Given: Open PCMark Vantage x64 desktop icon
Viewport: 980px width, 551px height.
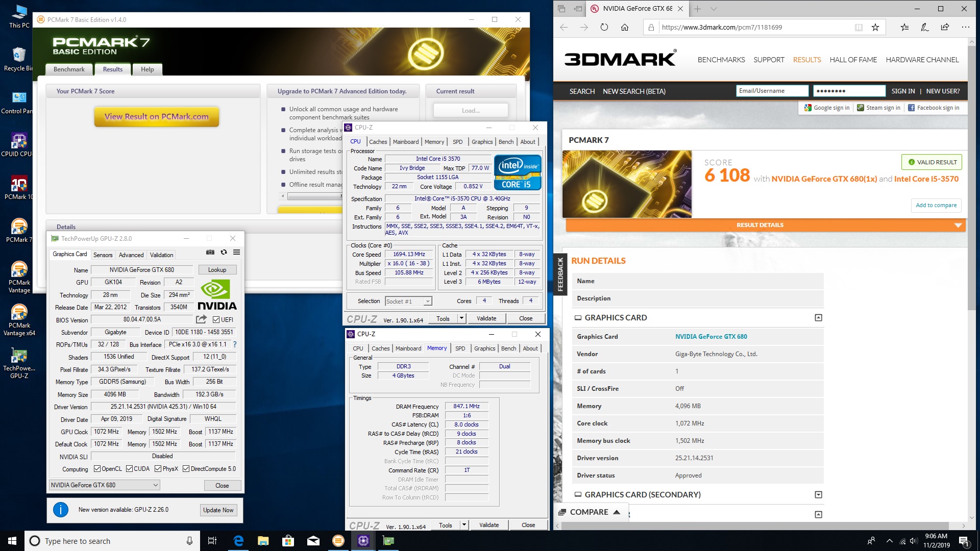Looking at the screenshot, I should 19,320.
